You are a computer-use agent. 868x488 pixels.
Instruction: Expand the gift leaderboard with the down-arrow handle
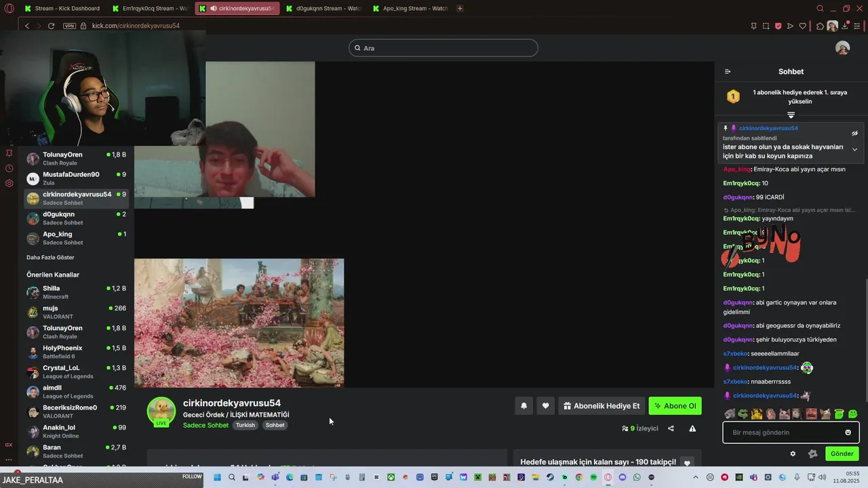point(791,115)
